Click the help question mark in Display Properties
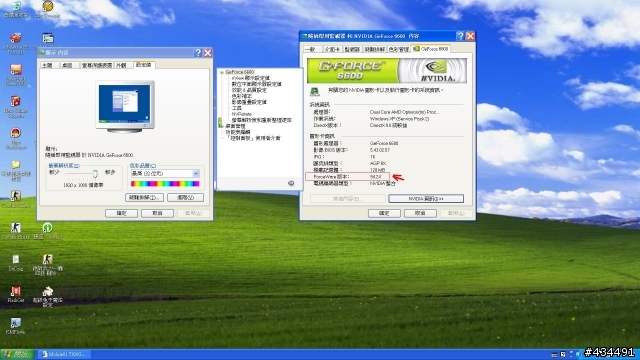This screenshot has height=360, width=640. (198, 53)
